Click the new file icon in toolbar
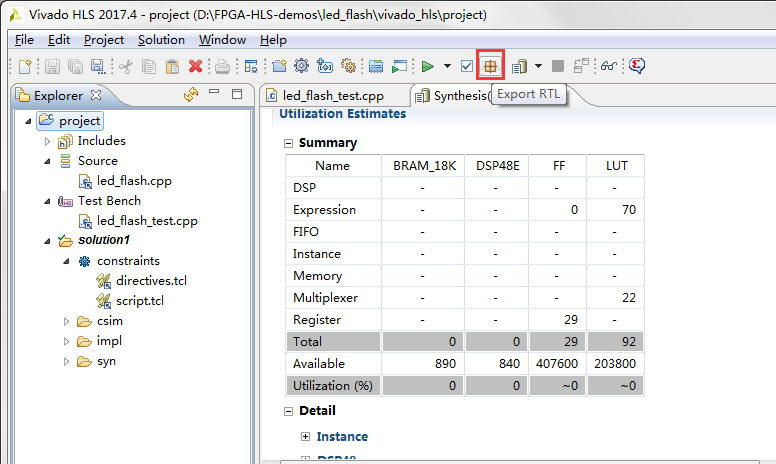The width and height of the screenshot is (776, 464). 26,66
